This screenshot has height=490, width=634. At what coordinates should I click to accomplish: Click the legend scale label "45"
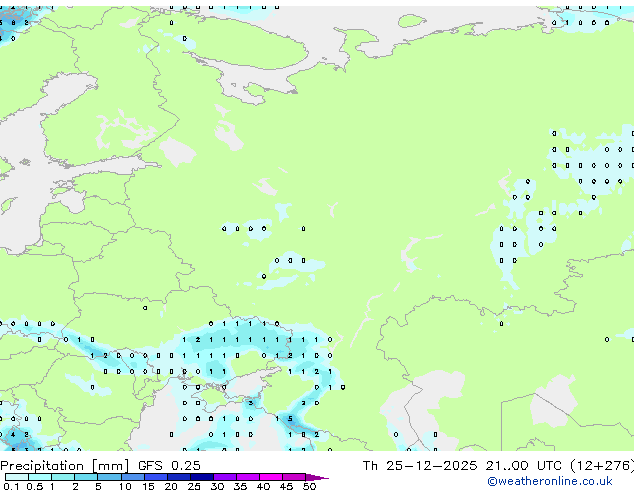point(287,486)
